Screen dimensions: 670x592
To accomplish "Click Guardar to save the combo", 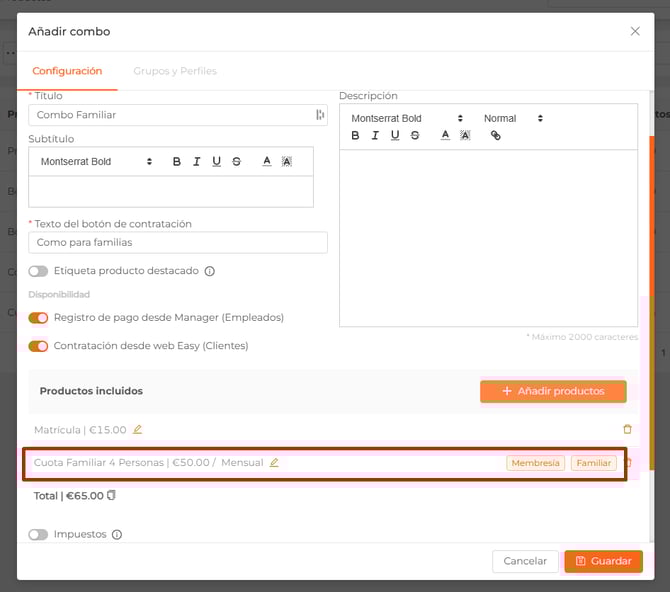I will [x=603, y=561].
